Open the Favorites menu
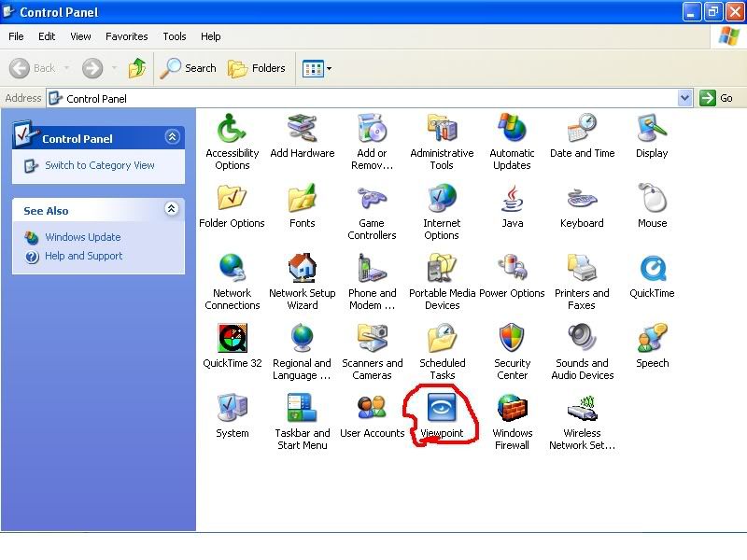The height and width of the screenshot is (560, 747). click(x=127, y=36)
